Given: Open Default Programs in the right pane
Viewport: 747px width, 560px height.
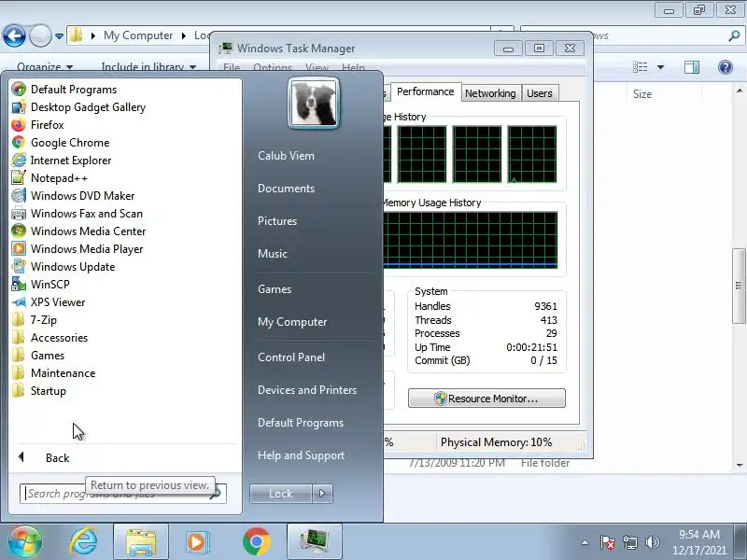Looking at the screenshot, I should 300,423.
